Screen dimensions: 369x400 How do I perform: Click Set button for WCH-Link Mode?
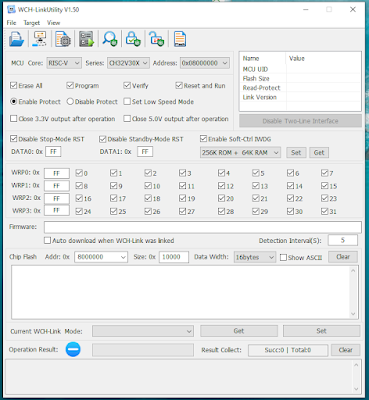pos(321,331)
